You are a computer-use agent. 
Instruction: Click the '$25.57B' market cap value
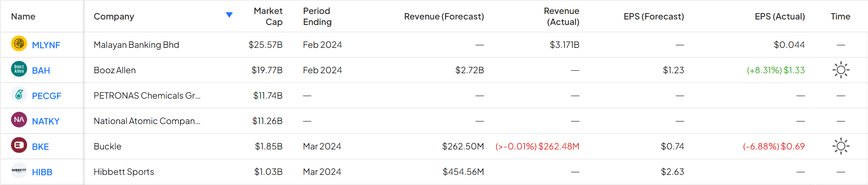pos(266,45)
